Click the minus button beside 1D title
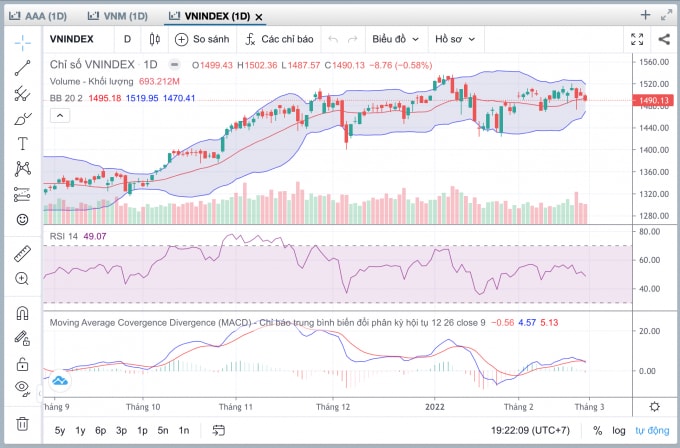 point(174,65)
